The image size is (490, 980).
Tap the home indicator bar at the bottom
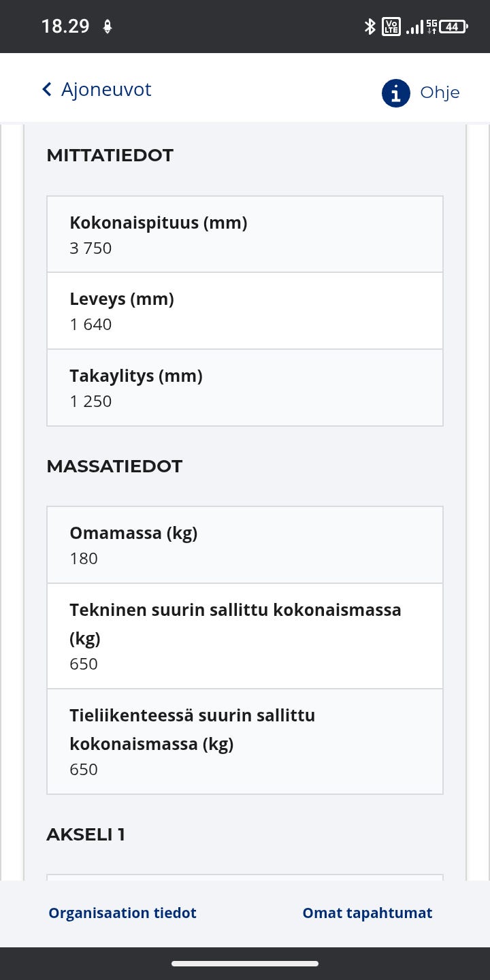tap(245, 963)
